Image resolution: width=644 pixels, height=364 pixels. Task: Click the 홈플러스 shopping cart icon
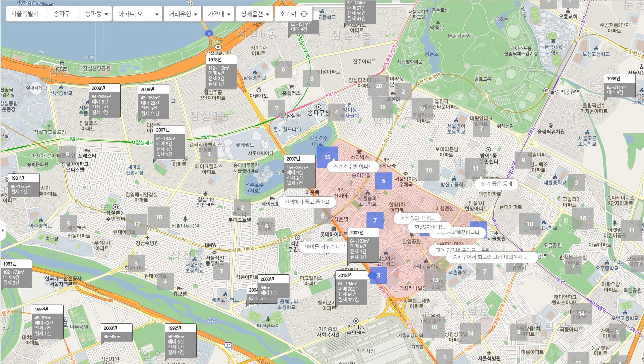pos(291,87)
